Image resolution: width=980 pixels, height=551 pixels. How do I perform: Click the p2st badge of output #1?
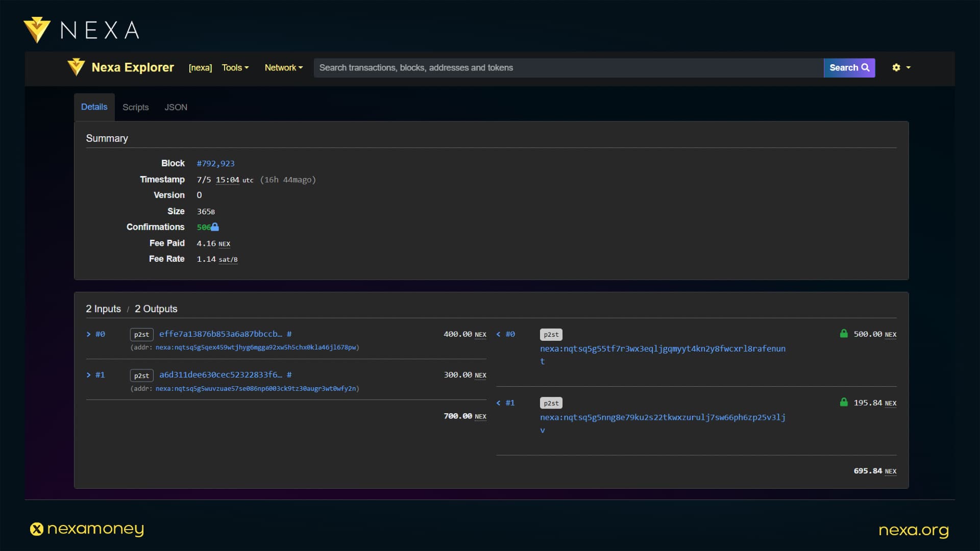[551, 403]
